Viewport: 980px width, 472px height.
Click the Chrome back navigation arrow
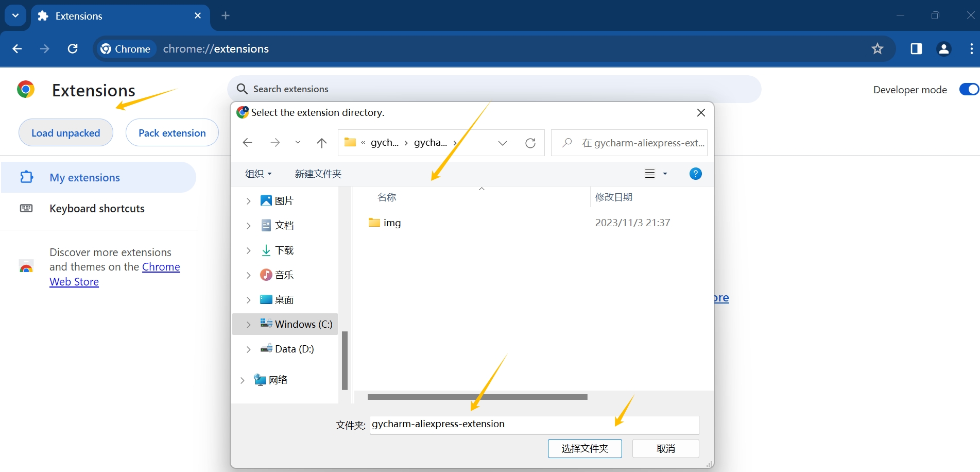17,48
